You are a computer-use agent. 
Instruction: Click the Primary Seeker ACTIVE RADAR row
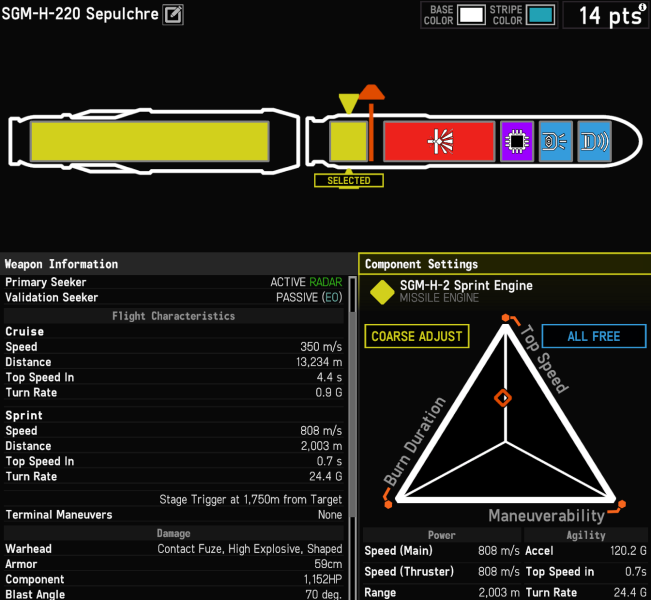coord(174,282)
